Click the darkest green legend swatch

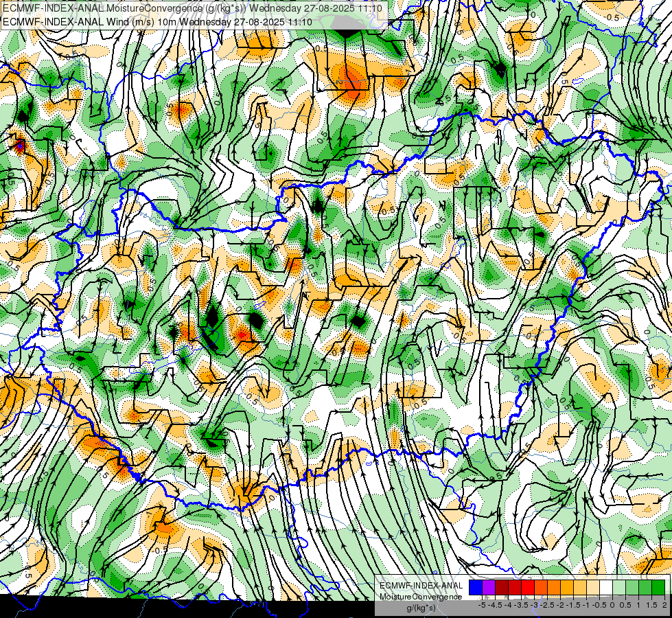click(x=658, y=588)
